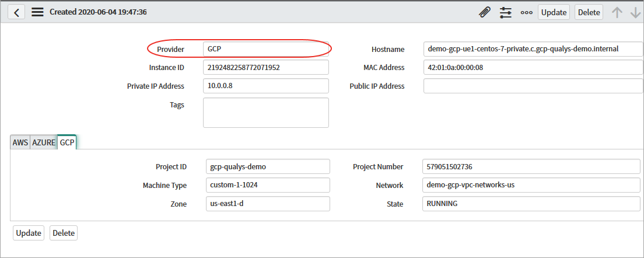Click the 'Instance ID' label
Screen dimensions: 644x258
[x=167, y=67]
